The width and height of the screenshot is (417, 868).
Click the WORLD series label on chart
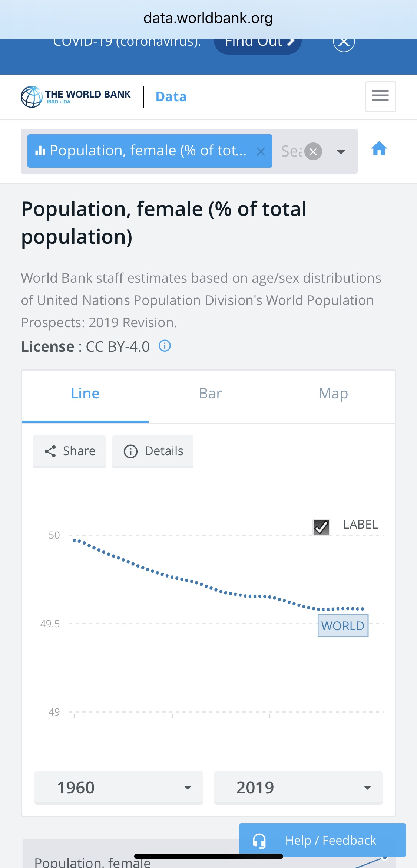343,626
